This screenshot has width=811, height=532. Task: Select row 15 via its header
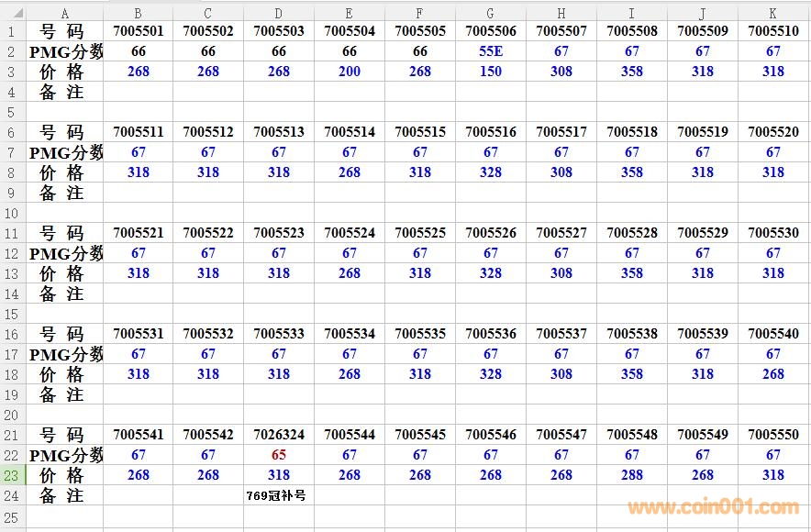tap(13, 314)
